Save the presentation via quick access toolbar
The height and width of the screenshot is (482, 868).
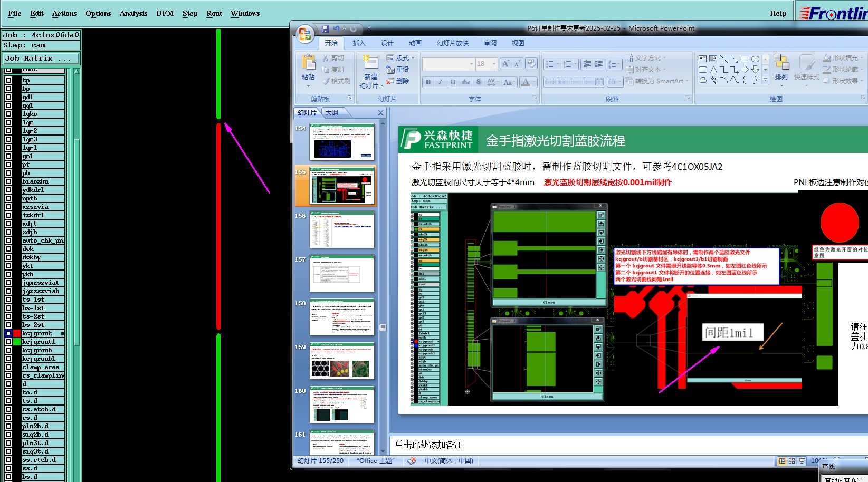(325, 28)
